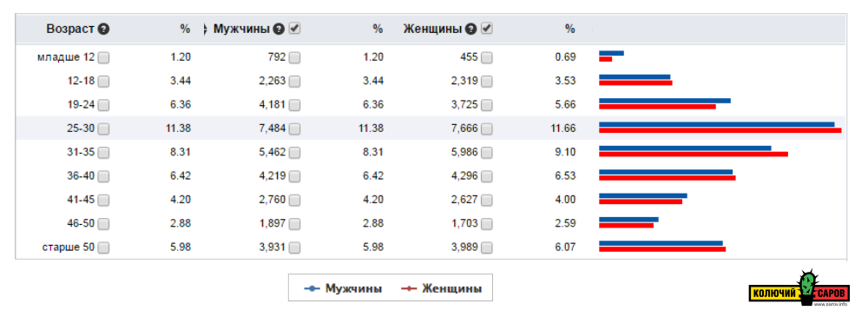Image resolution: width=868 pixels, height=317 pixels.
Task: Check the 46-50 age row checkbox
Action: click(103, 224)
